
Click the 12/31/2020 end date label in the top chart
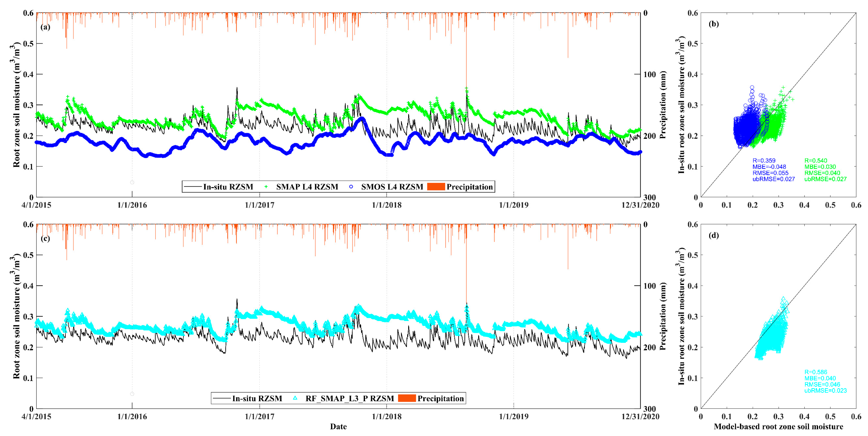[640, 205]
